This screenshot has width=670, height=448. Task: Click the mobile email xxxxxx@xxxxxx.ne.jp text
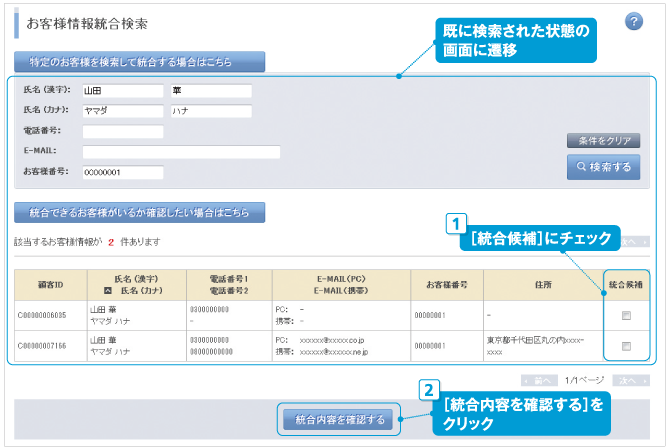click(334, 352)
